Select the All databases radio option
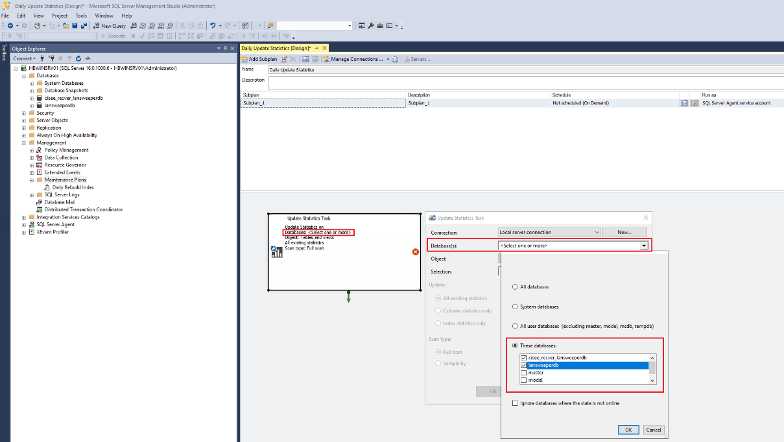The image size is (784, 442). (x=514, y=287)
